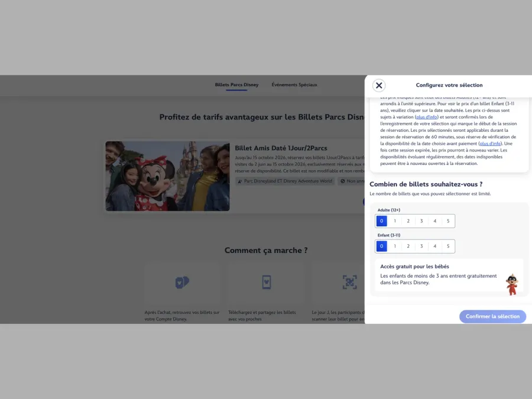The image size is (532, 399).
Task: Select 1 child ticket in Enfant (3-11)
Action: [395, 246]
